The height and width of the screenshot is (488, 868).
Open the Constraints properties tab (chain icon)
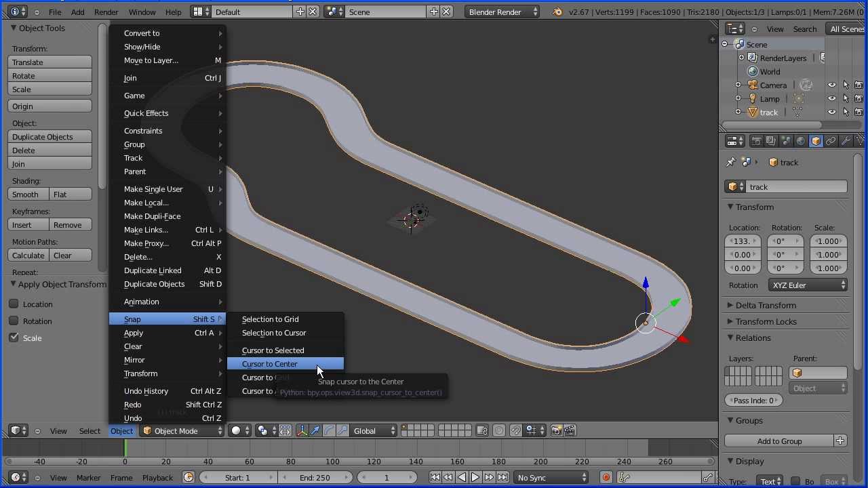coord(831,141)
